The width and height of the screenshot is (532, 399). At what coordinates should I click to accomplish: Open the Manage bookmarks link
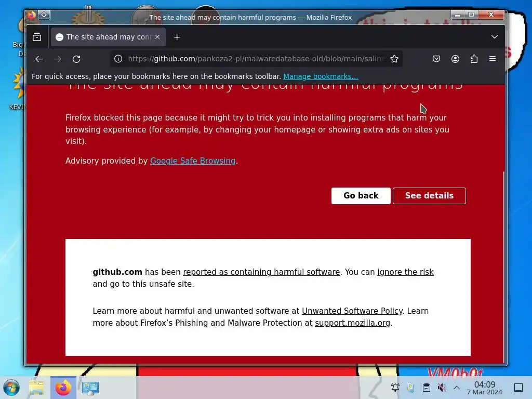tap(321, 76)
